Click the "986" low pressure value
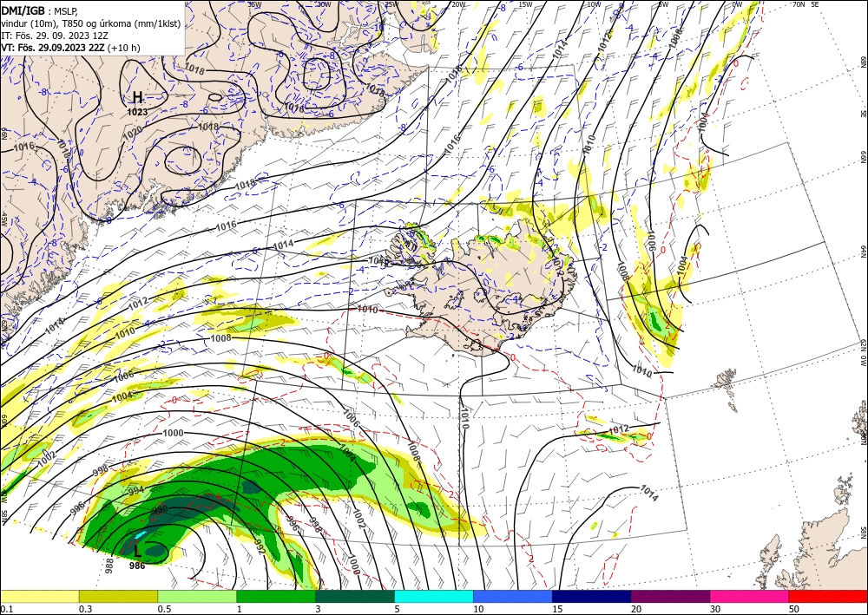The height and width of the screenshot is (615, 868). click(x=137, y=566)
